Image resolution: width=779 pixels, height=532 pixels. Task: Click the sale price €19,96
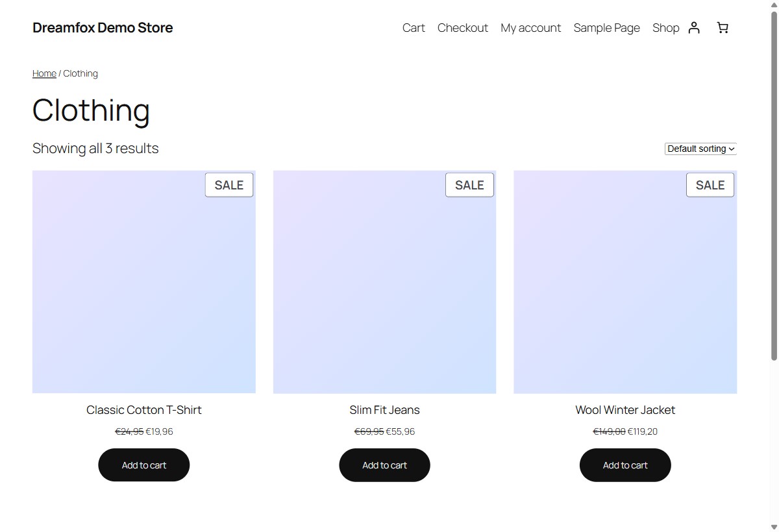(160, 431)
